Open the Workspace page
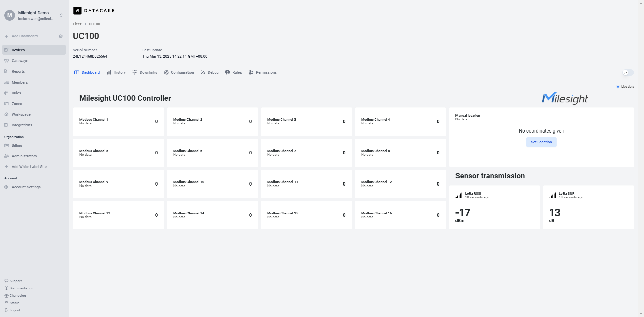 click(x=34, y=114)
